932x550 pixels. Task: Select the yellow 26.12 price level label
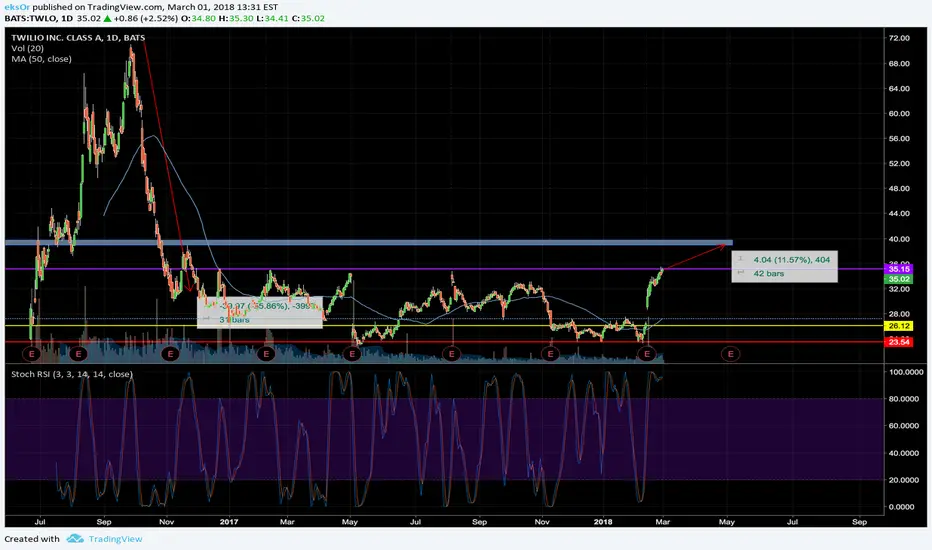click(899, 326)
